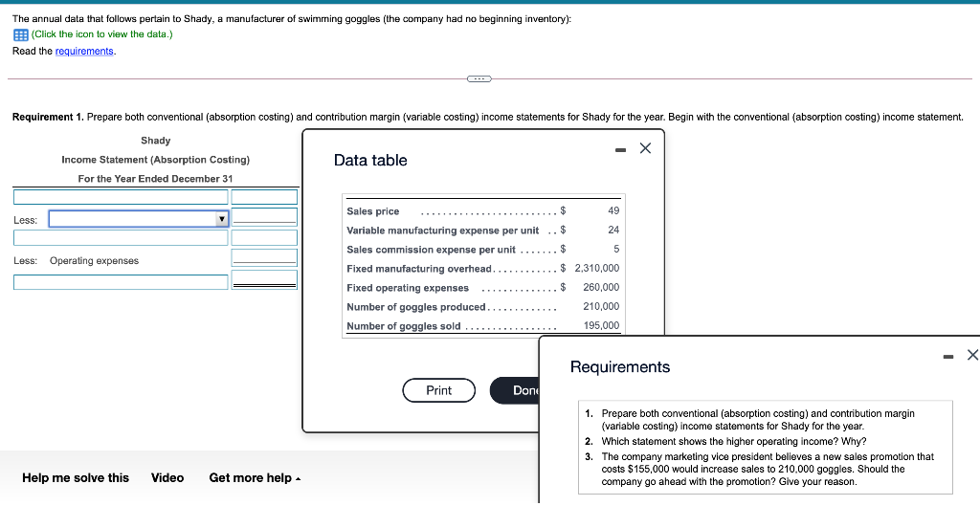Select the third row amount field

[264, 237]
